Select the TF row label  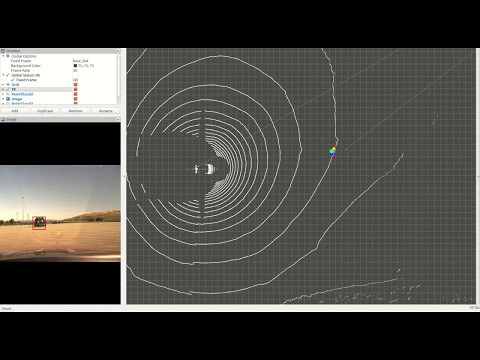tap(14, 89)
